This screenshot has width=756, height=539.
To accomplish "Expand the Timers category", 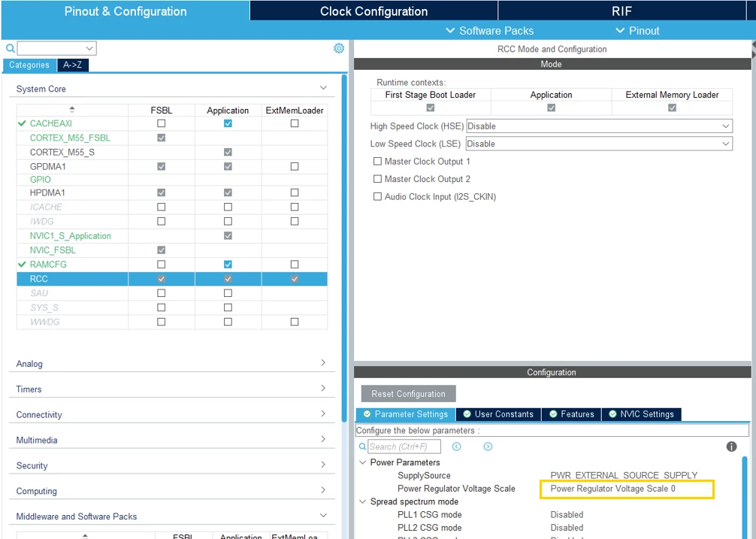I will click(324, 388).
